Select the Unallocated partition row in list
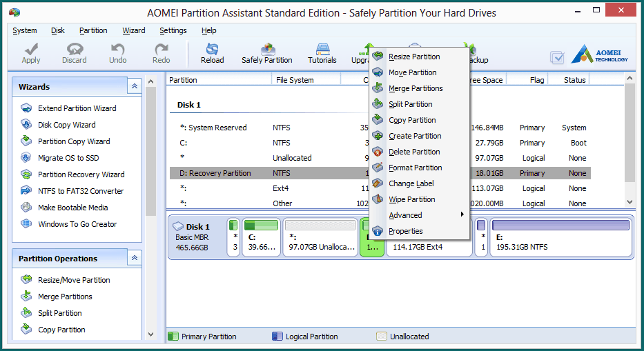Screen dimensions: 644x351 380,158
